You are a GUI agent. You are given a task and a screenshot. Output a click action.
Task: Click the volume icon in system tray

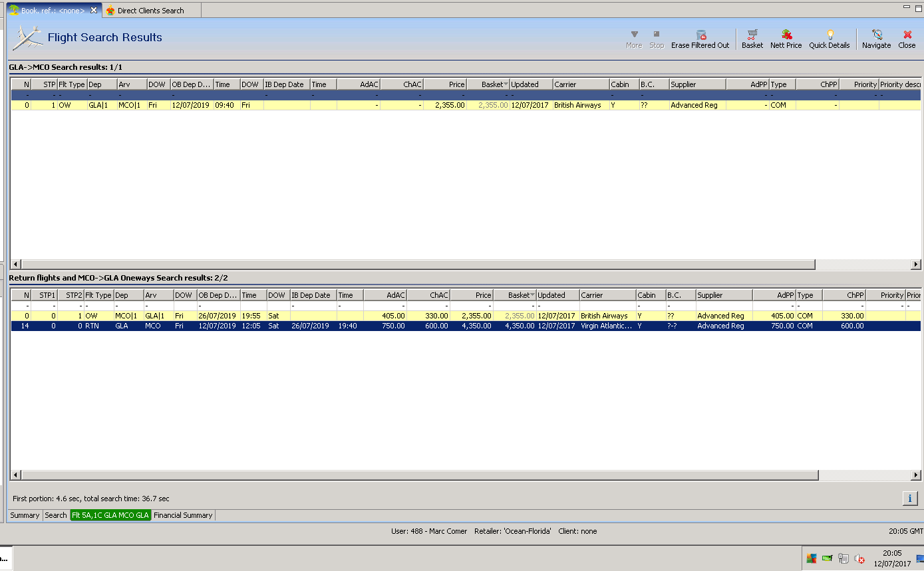pos(859,559)
